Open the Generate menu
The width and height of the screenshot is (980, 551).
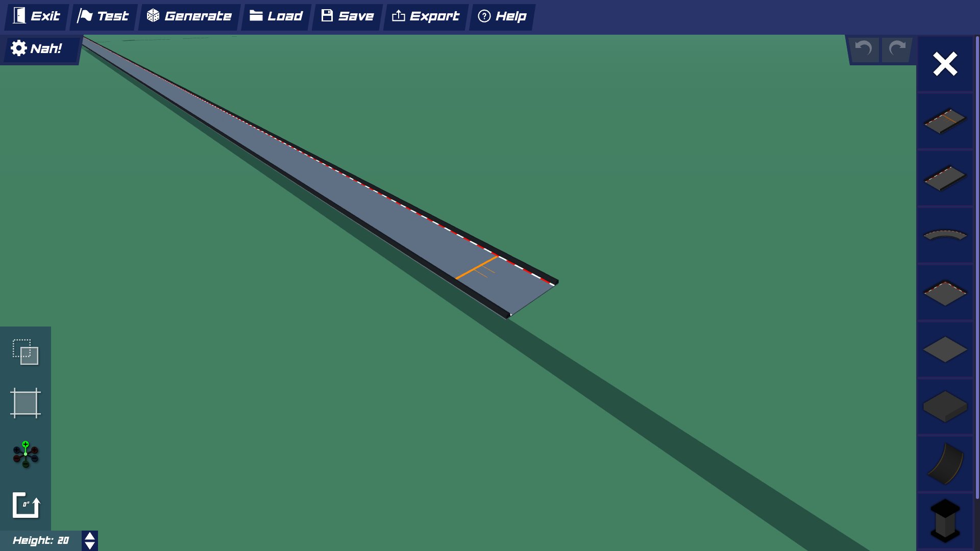pyautogui.click(x=188, y=16)
